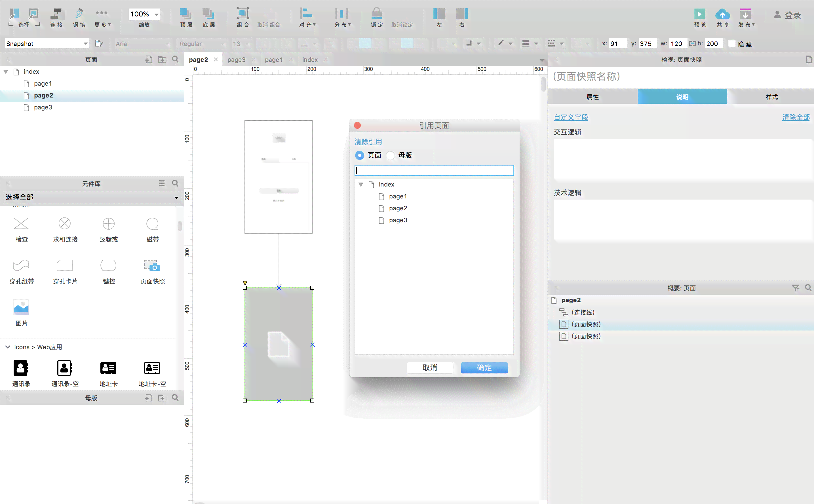Group the selected widgets
This screenshot has height=504, width=814.
tap(243, 18)
